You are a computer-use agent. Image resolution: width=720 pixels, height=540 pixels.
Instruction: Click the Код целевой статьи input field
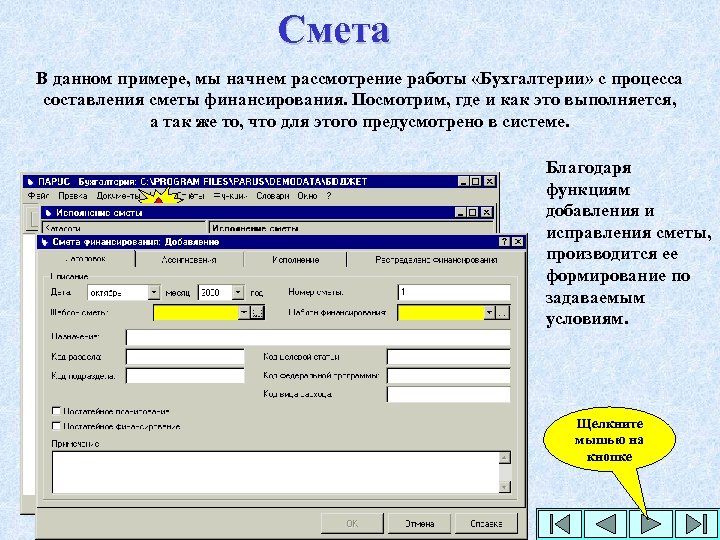(x=449, y=357)
